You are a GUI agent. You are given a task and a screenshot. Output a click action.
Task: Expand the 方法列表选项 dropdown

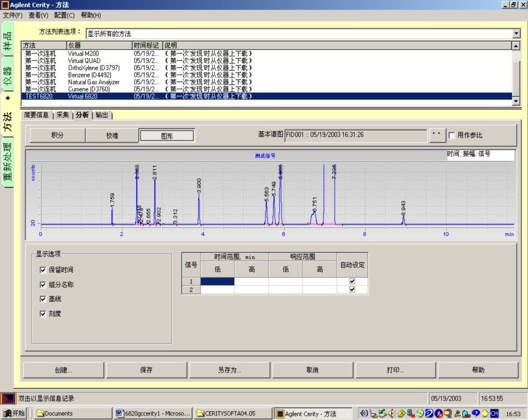[516, 33]
